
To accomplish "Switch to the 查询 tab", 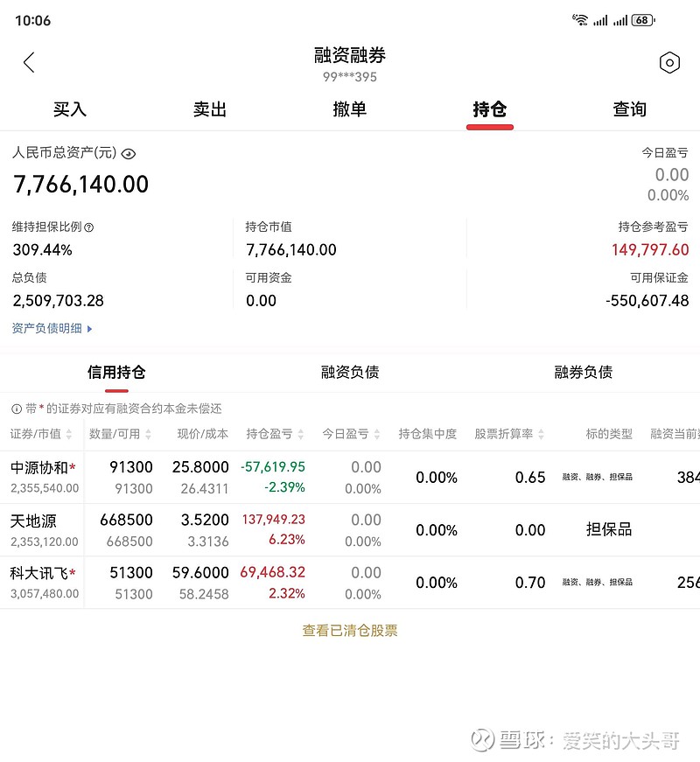I will (630, 108).
